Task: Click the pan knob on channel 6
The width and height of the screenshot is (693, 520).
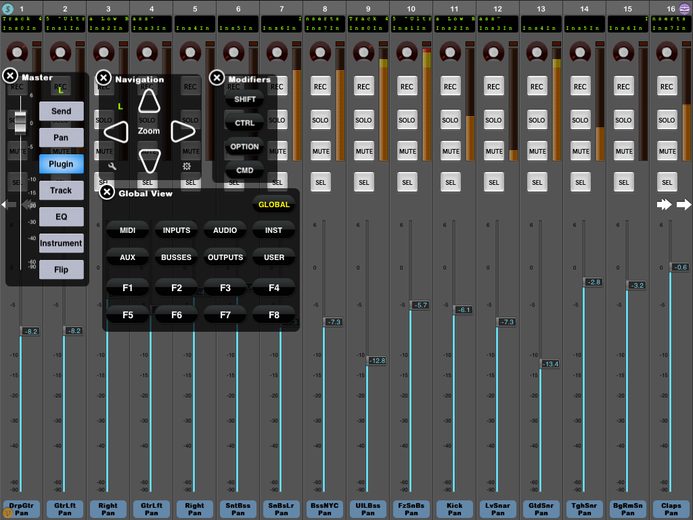Action: [234, 52]
